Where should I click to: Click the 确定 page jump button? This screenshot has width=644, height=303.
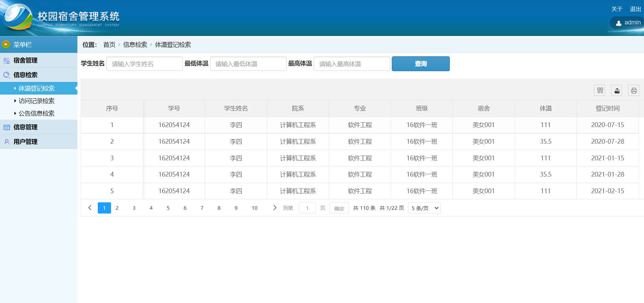click(x=339, y=208)
